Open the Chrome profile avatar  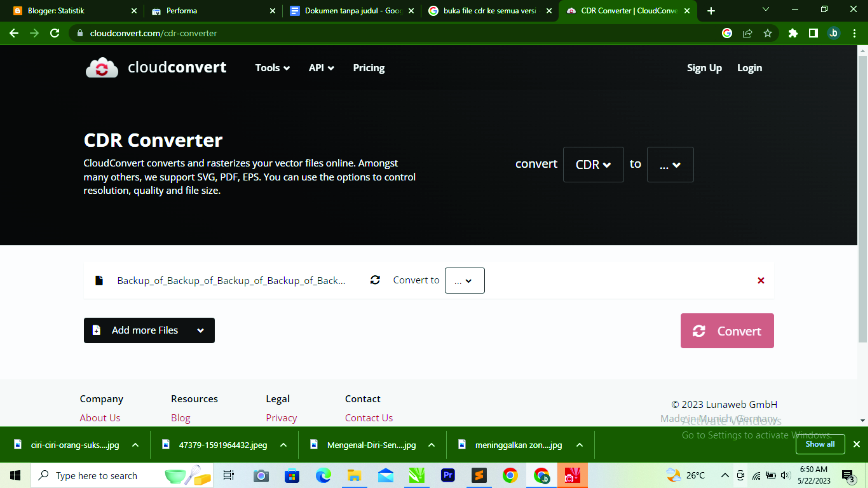[x=834, y=33]
